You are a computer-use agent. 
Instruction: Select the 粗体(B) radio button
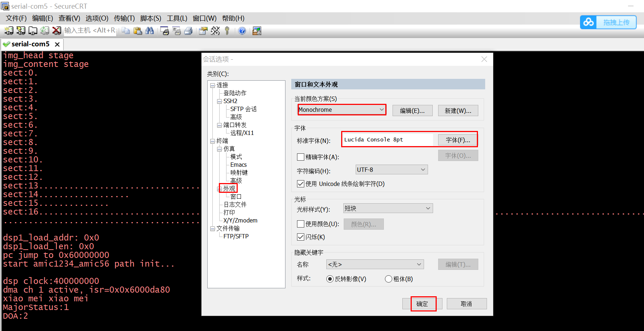click(388, 279)
